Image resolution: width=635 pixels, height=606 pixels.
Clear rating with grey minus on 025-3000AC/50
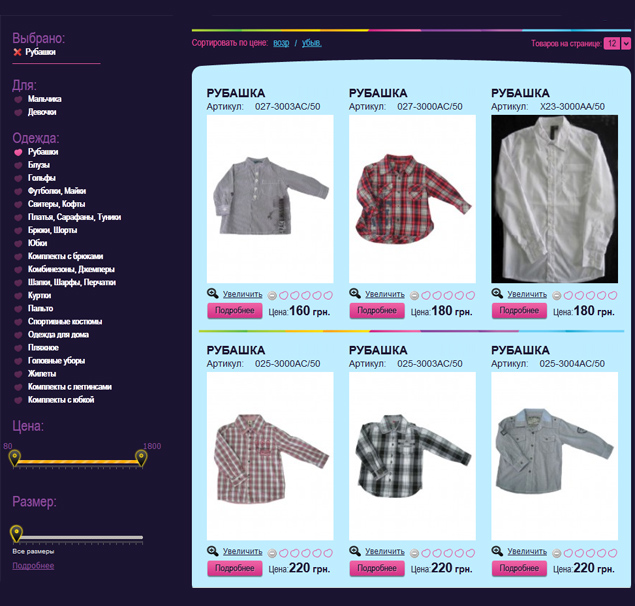point(273,553)
